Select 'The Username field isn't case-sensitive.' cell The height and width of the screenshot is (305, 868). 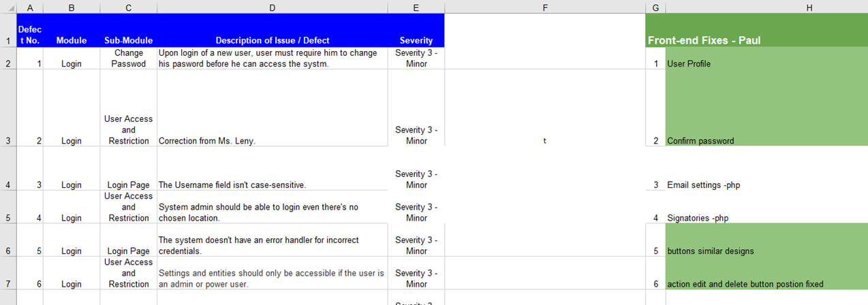tap(273, 168)
